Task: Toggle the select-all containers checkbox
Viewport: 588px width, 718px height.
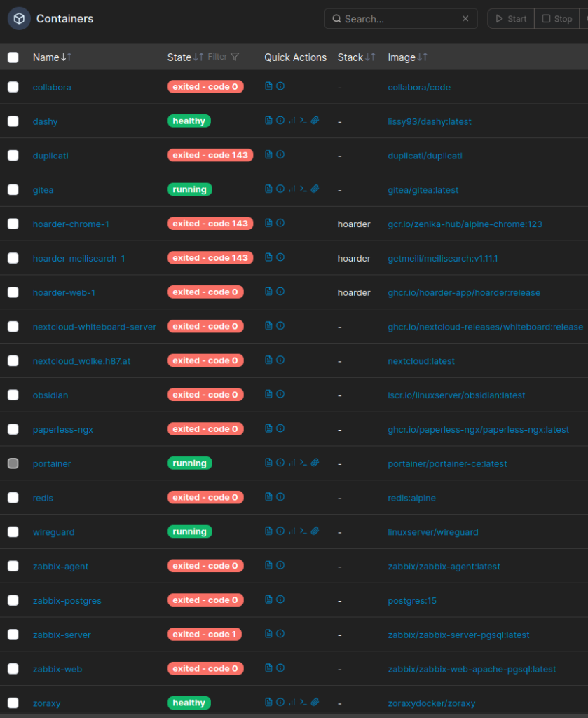Action: coord(13,57)
